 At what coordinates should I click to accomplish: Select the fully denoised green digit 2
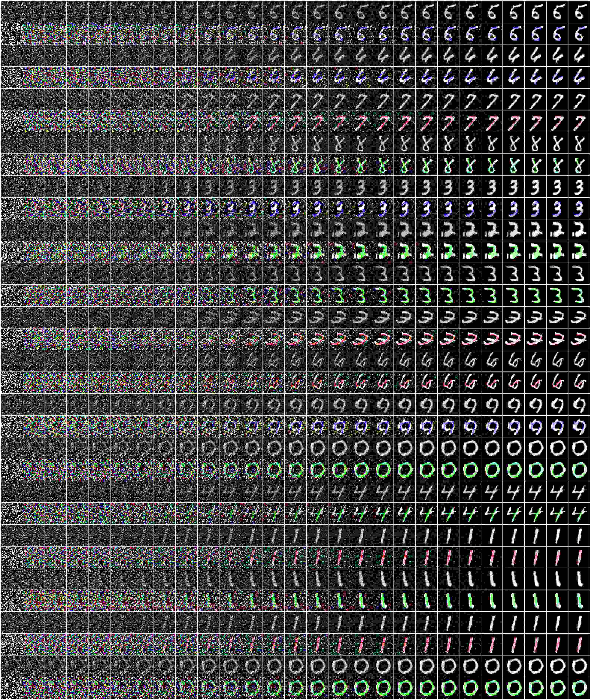tap(580, 251)
